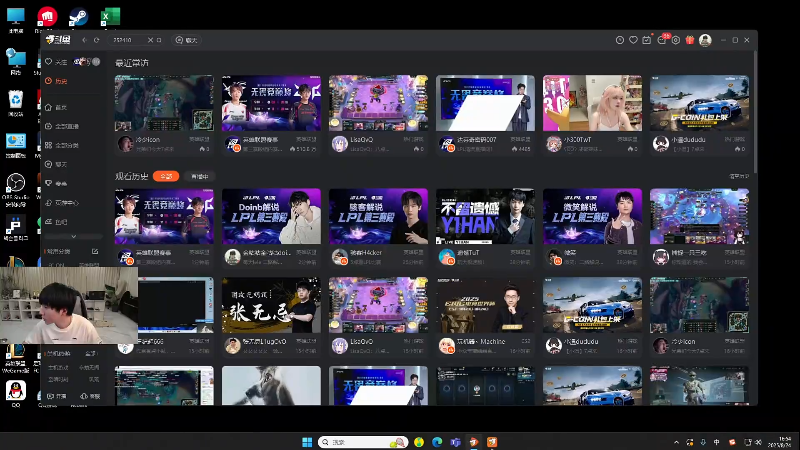Open the 关注 follow list in the sidebar
Image resolution: width=800 pixels, height=450 pixels.
(56, 62)
